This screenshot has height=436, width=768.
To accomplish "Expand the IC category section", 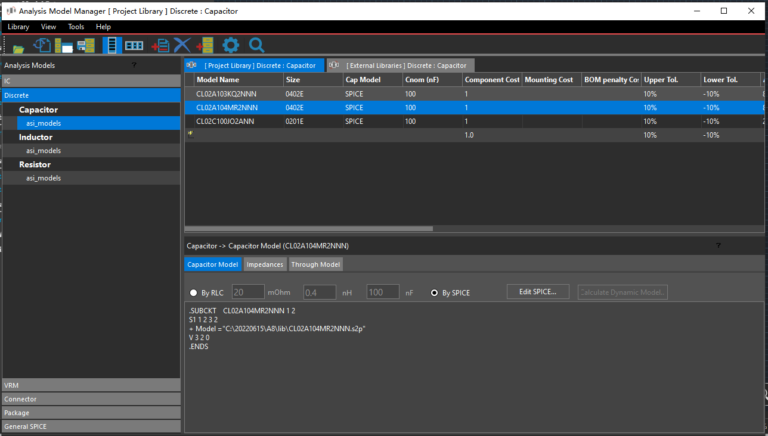I will click(90, 80).
